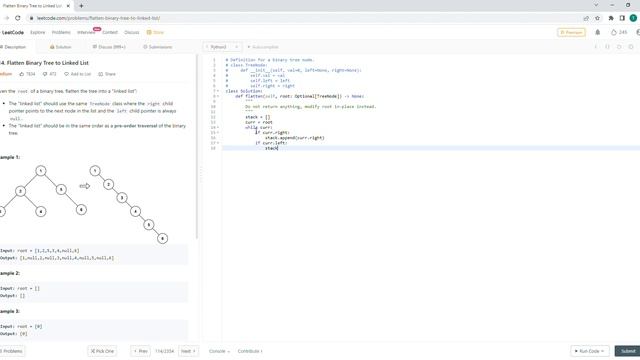Toggle the Autocomplete option
Screen dimensions: 640x360
coord(263,47)
